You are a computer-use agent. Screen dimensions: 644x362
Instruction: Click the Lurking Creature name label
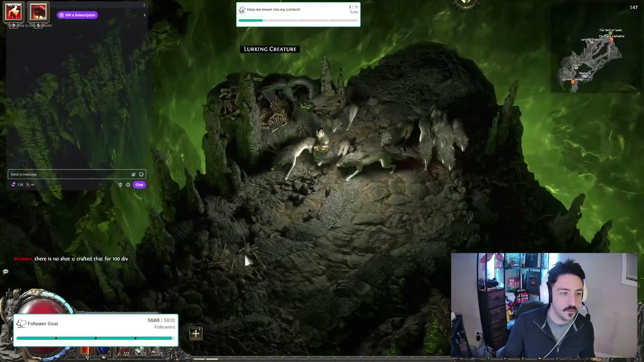point(270,49)
